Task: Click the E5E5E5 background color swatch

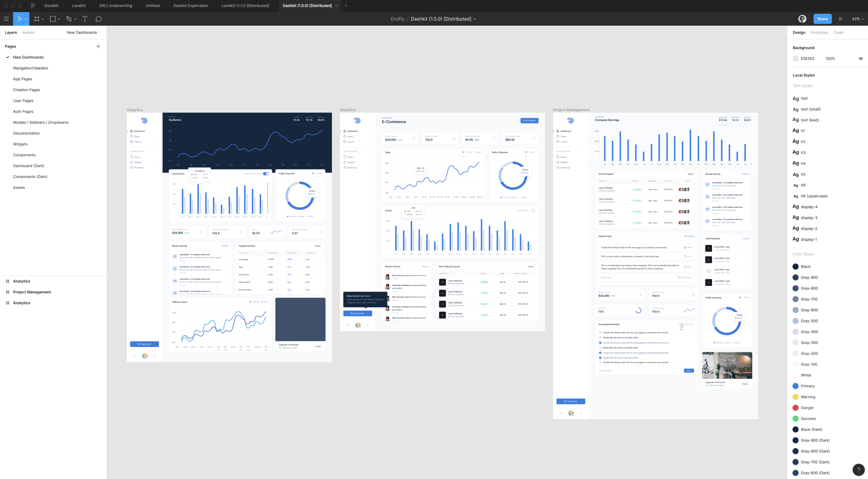Action: [x=795, y=58]
